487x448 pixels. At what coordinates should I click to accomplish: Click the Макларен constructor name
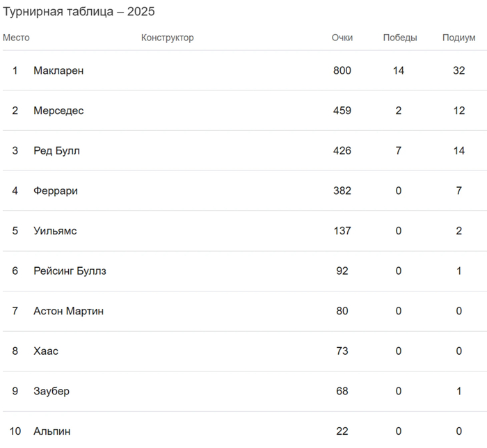click(x=58, y=70)
